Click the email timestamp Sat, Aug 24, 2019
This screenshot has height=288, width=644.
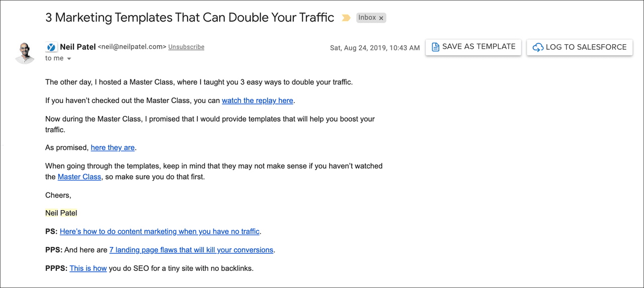point(374,48)
